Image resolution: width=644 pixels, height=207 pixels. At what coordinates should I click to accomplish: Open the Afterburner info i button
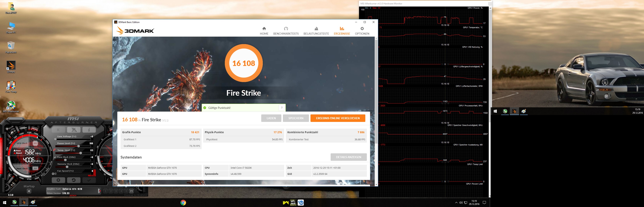tap(89, 130)
